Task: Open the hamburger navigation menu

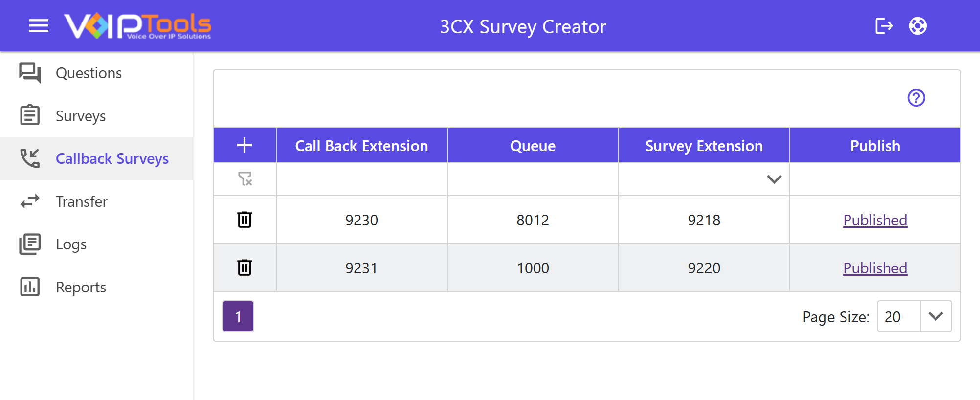Action: point(39,26)
